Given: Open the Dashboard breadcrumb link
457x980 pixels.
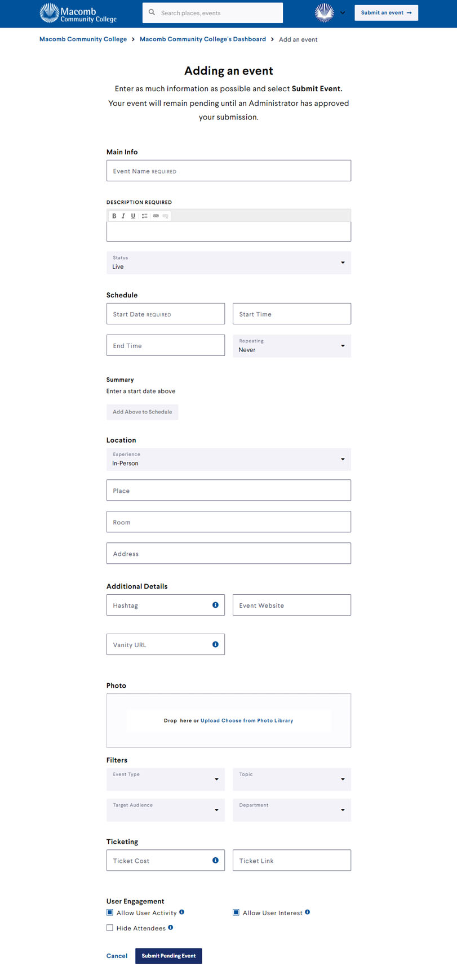Looking at the screenshot, I should 202,39.
